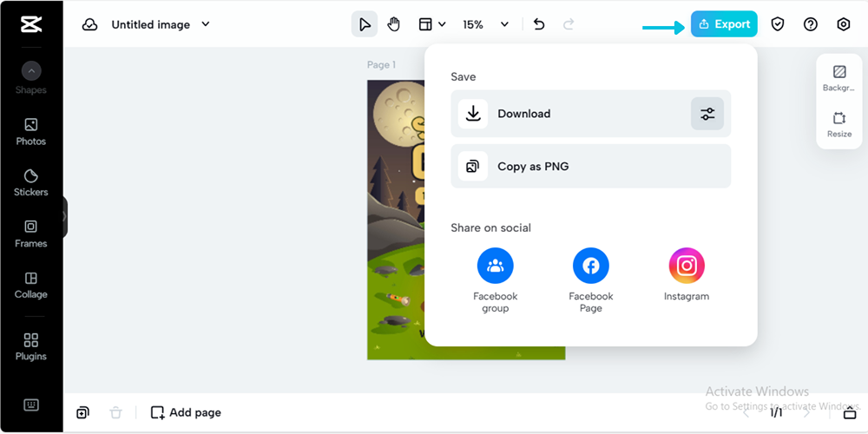Open the Resize tool
The height and width of the screenshot is (434, 868).
[x=839, y=124]
